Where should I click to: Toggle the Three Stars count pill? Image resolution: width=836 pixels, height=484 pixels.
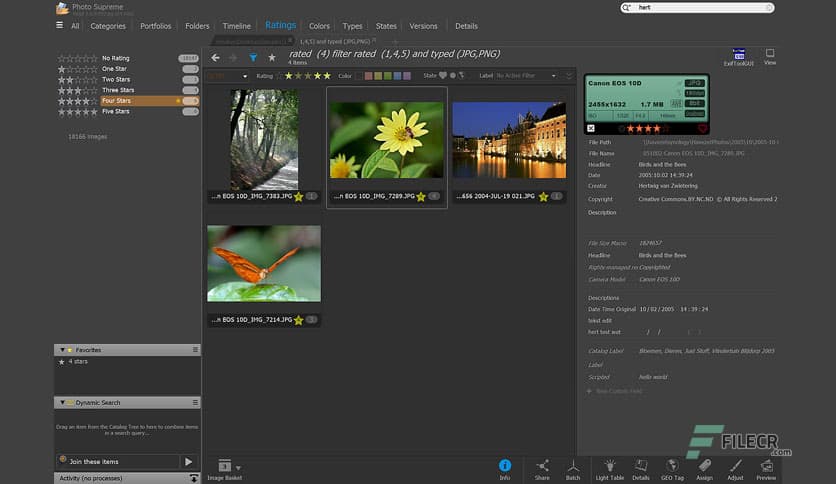point(190,90)
